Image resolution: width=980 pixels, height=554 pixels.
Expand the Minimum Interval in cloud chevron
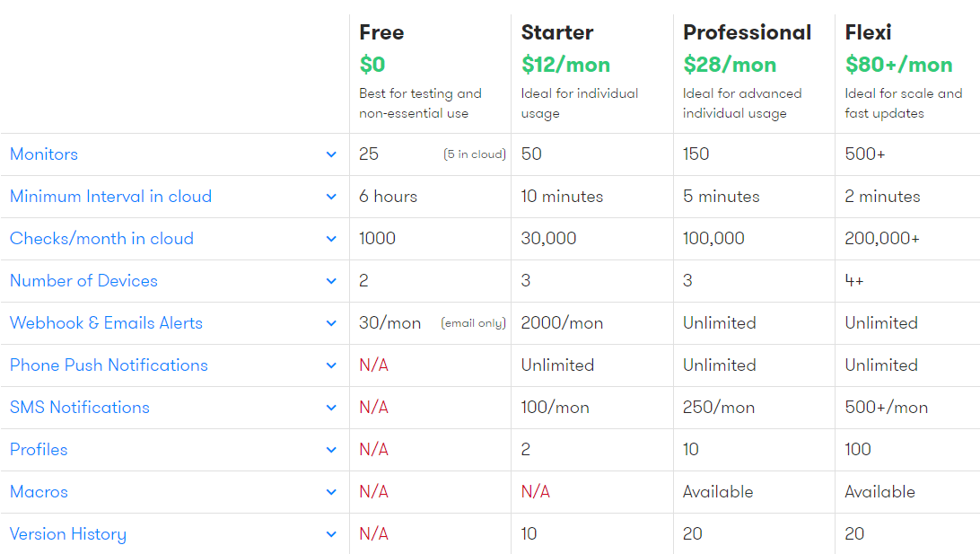[331, 197]
